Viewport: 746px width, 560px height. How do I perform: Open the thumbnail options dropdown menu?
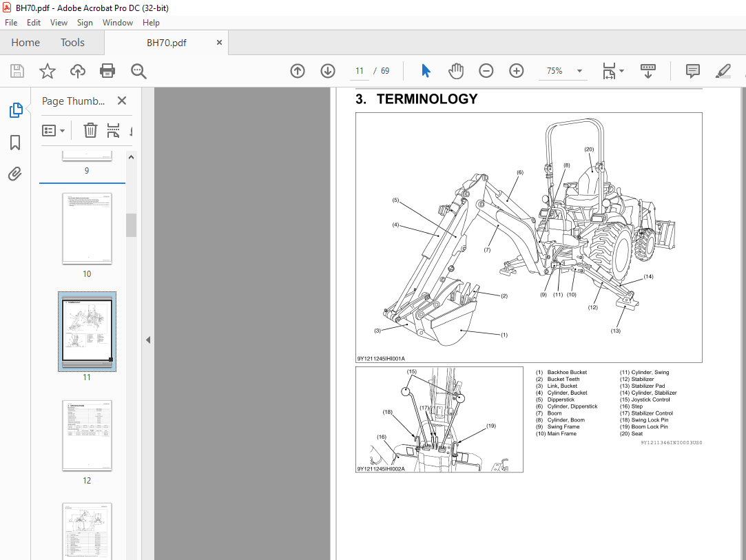coord(53,130)
